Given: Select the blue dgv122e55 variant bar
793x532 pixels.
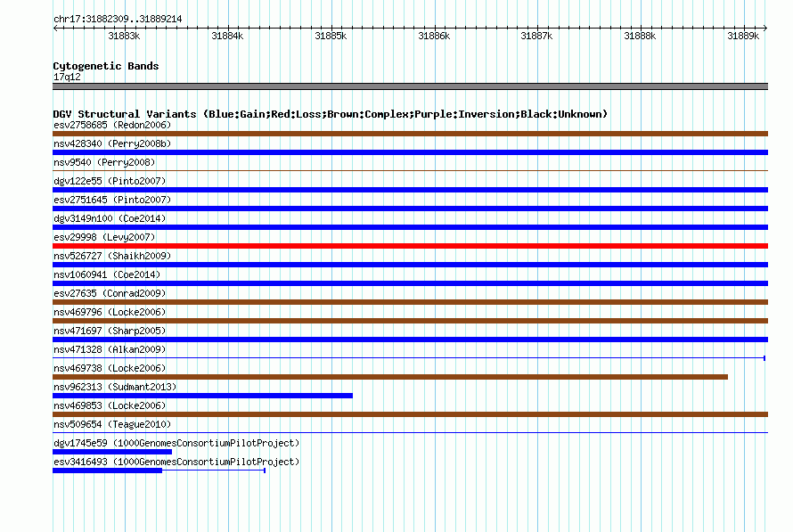Looking at the screenshot, I should tap(410, 190).
